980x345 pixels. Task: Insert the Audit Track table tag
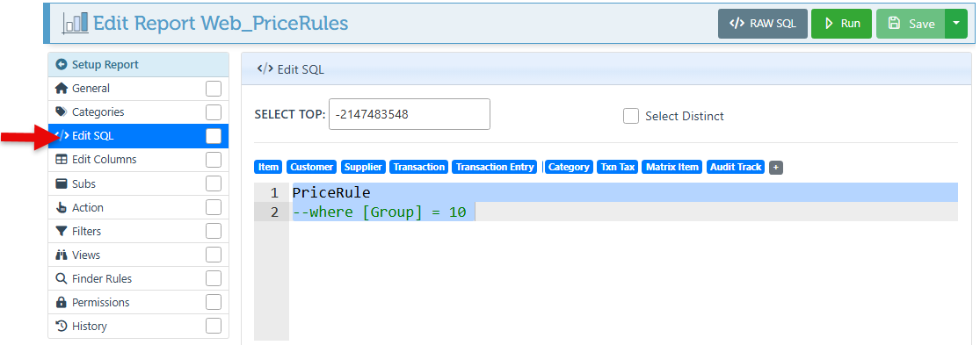coord(736,167)
